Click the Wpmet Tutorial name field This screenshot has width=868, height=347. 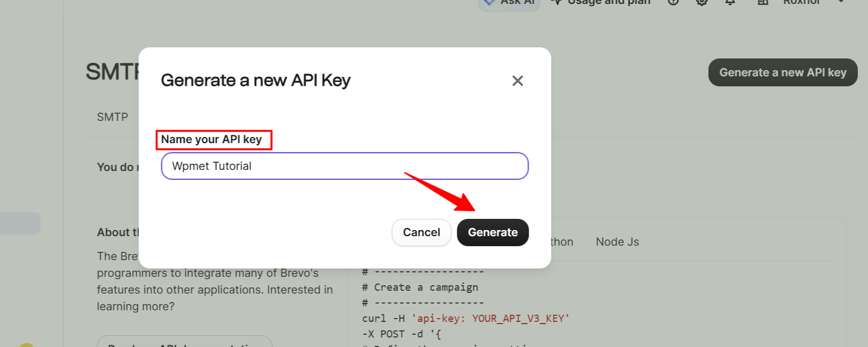click(x=344, y=165)
